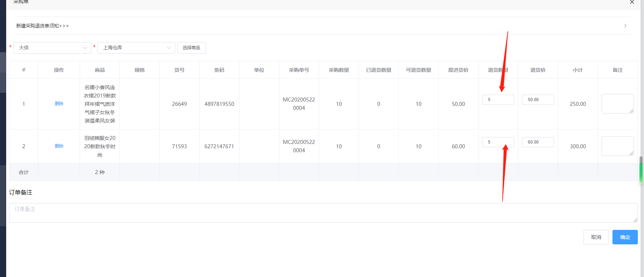Focus the 订单备注 order remark field
Viewport: 644px width, 277px height.
pyautogui.click(x=323, y=213)
